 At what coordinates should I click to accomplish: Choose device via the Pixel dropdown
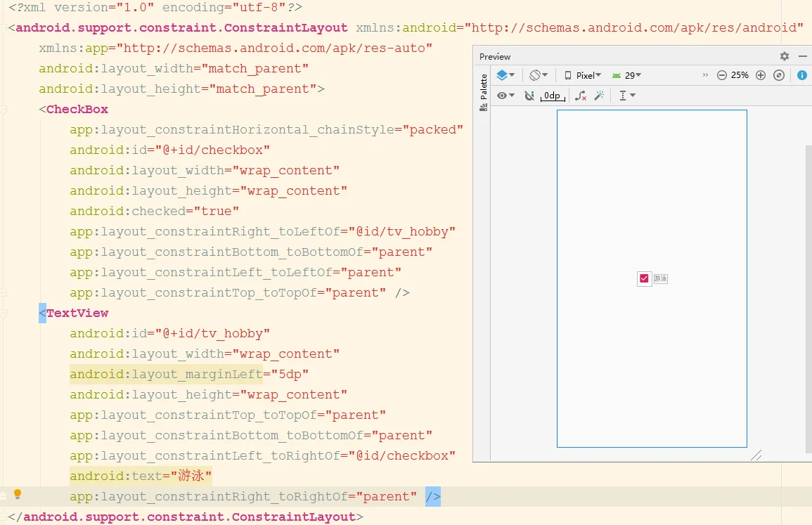pyautogui.click(x=583, y=76)
